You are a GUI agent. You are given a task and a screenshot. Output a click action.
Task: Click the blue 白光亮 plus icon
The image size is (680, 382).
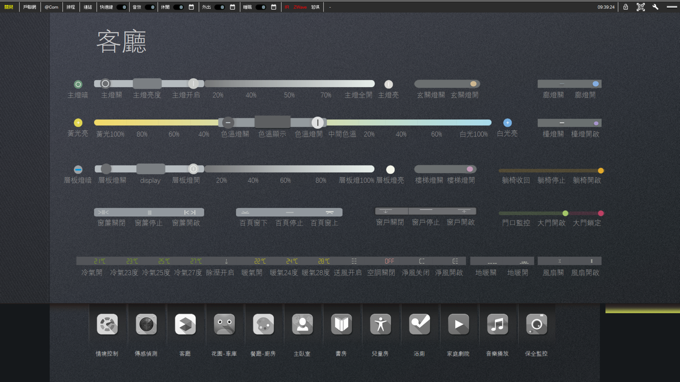click(507, 123)
